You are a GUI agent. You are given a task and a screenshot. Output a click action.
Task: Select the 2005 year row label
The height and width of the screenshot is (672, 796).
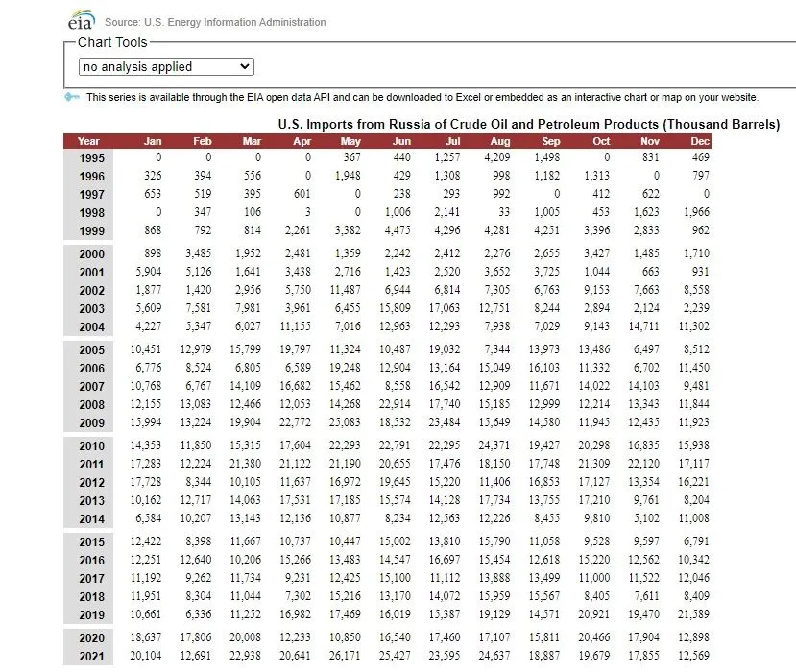tap(92, 349)
